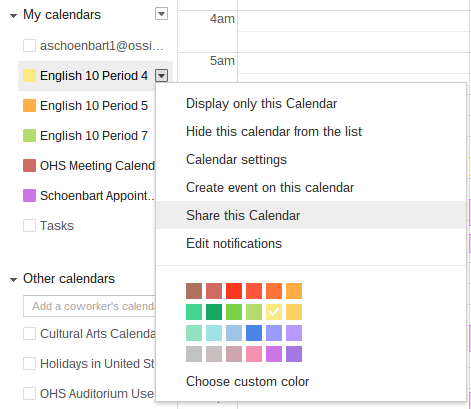Collapse the Other calendars section
The width and height of the screenshot is (471, 409).
(13, 280)
